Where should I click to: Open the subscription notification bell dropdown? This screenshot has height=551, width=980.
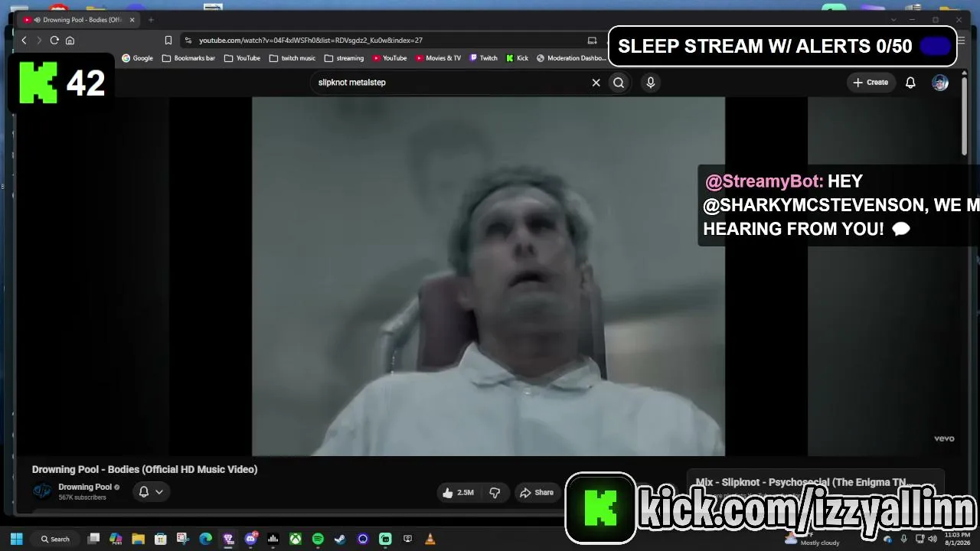[151, 492]
